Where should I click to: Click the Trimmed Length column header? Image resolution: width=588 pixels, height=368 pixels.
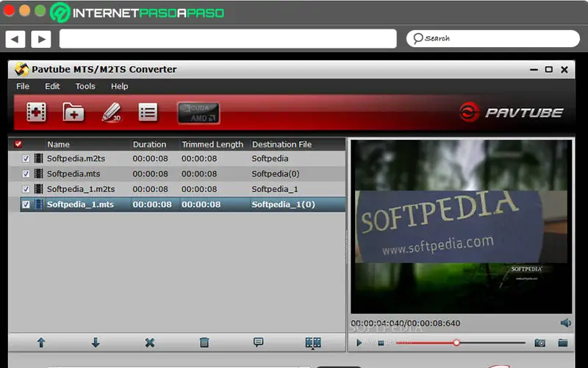(x=212, y=144)
